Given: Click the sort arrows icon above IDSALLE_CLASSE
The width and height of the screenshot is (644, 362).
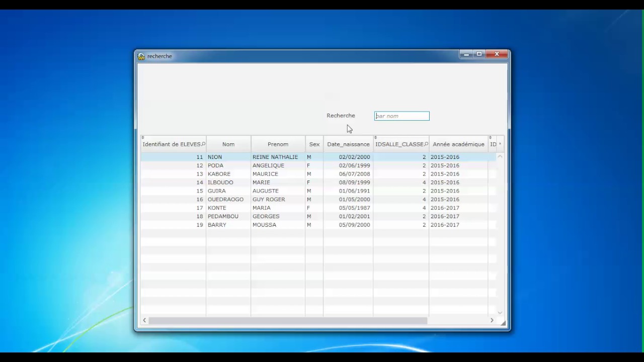Looking at the screenshot, I should 375,137.
